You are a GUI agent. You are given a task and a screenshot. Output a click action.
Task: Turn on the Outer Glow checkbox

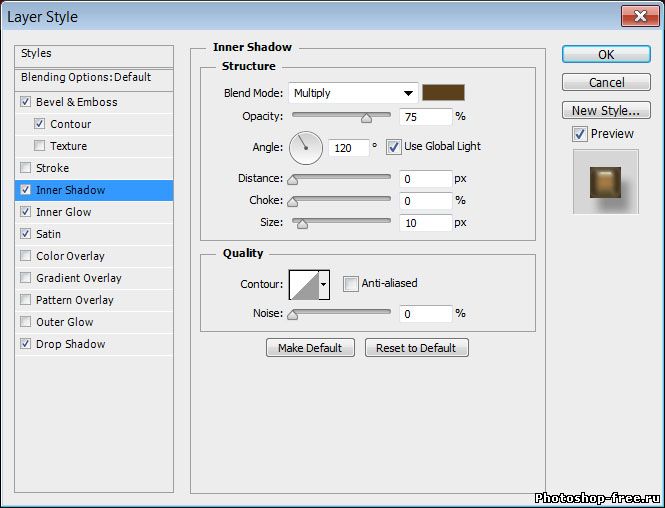26,322
